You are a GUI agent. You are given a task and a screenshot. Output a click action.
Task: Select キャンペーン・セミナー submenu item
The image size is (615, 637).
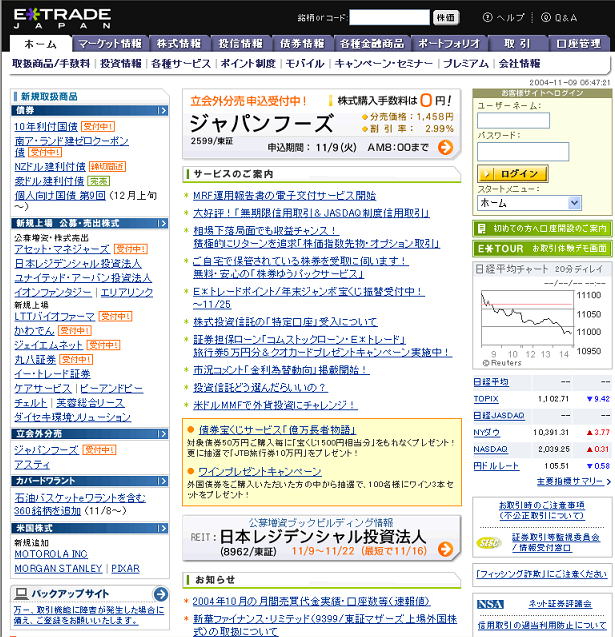point(384,64)
